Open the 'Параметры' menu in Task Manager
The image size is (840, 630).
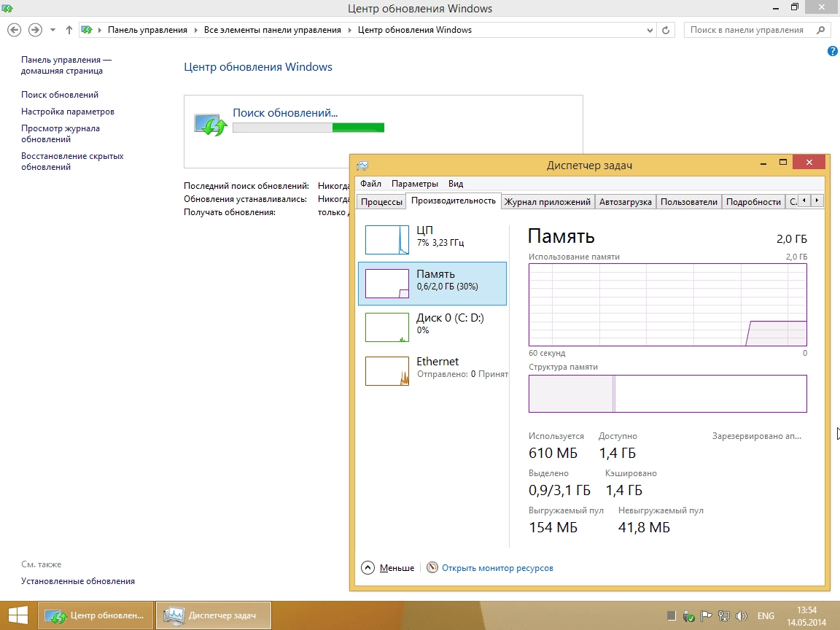[415, 184]
